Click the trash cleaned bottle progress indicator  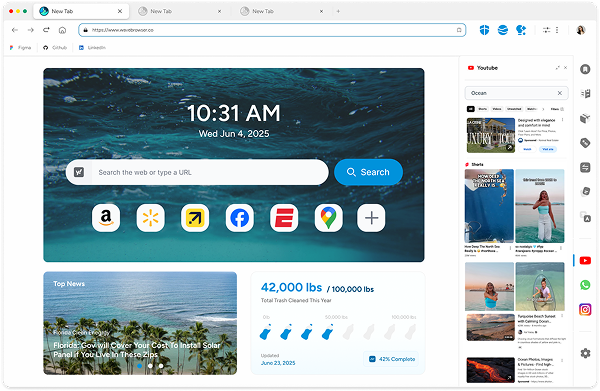(338, 332)
